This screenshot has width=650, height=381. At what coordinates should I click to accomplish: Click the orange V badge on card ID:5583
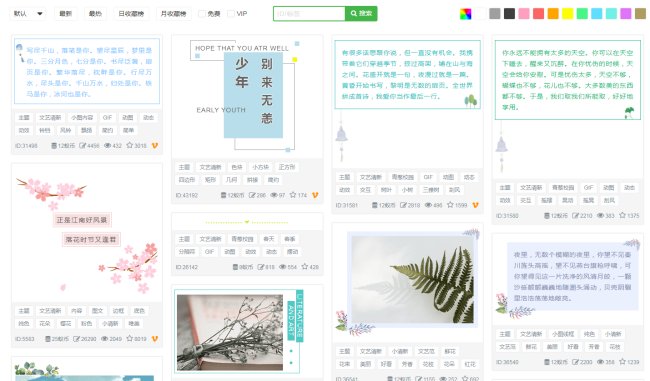click(x=155, y=339)
